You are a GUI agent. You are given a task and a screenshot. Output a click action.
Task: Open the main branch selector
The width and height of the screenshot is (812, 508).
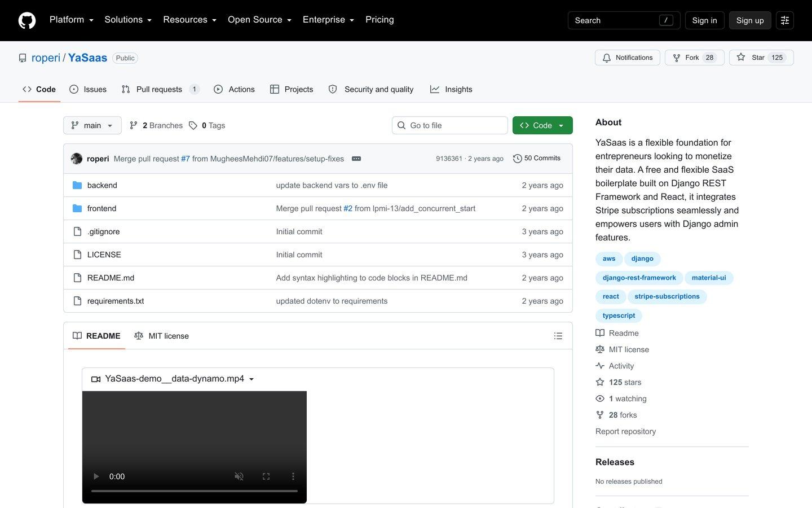click(x=92, y=125)
